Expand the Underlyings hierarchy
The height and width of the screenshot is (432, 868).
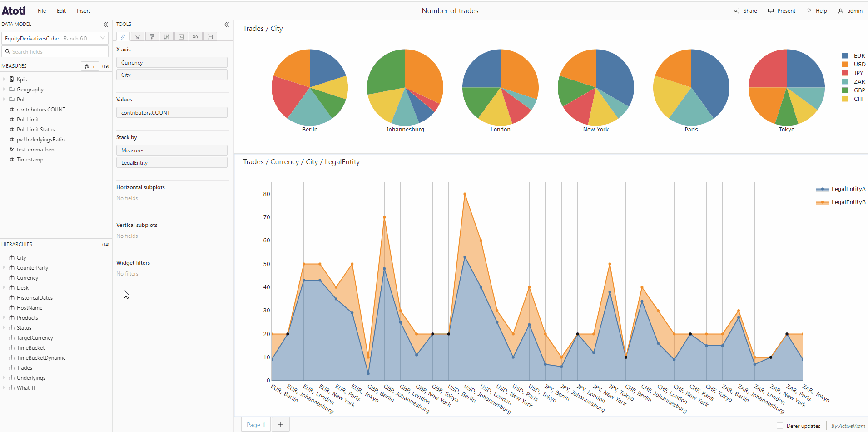(x=4, y=377)
